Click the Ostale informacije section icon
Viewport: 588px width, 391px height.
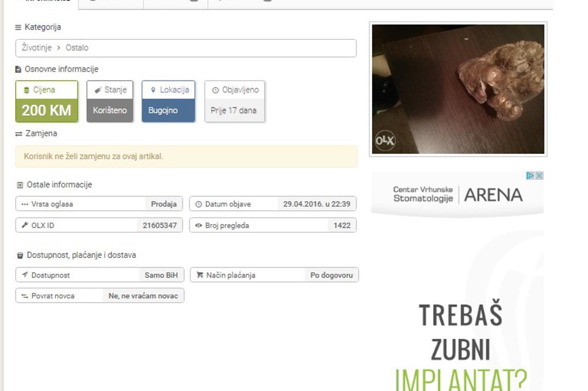pos(20,185)
